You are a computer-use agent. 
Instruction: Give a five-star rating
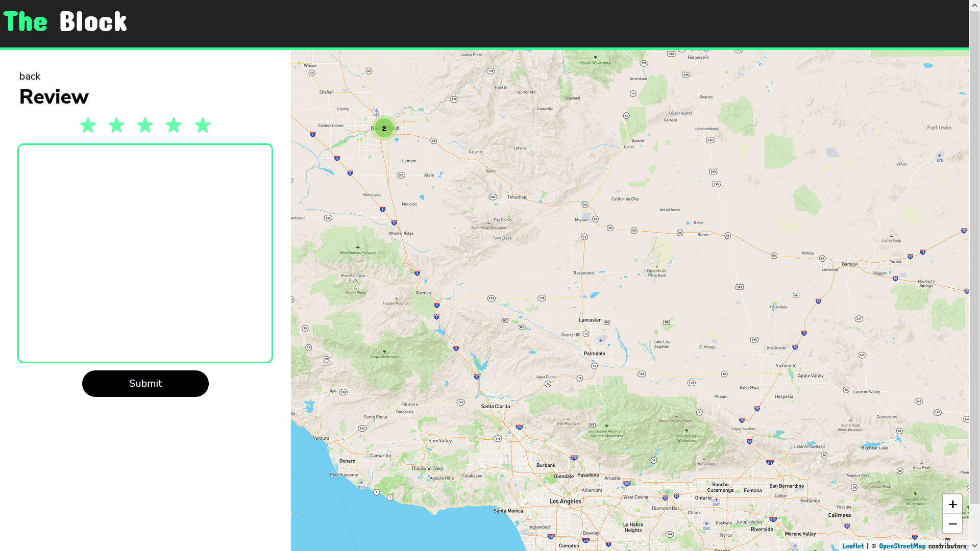pyautogui.click(x=203, y=125)
